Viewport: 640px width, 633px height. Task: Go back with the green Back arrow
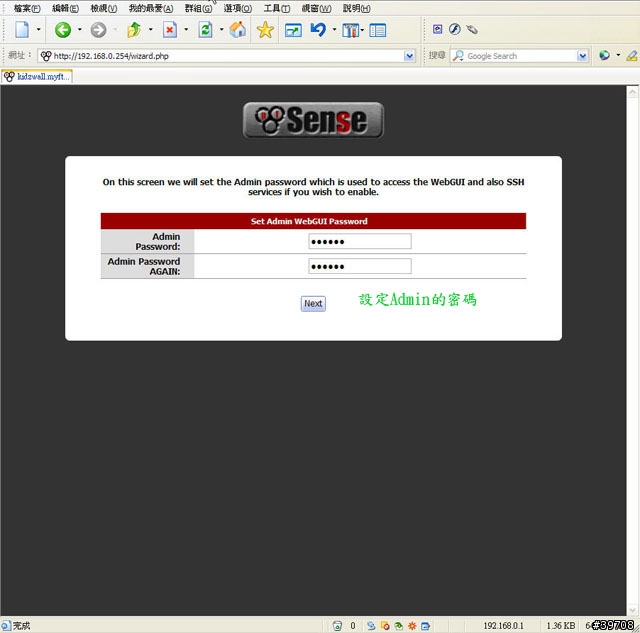click(63, 30)
